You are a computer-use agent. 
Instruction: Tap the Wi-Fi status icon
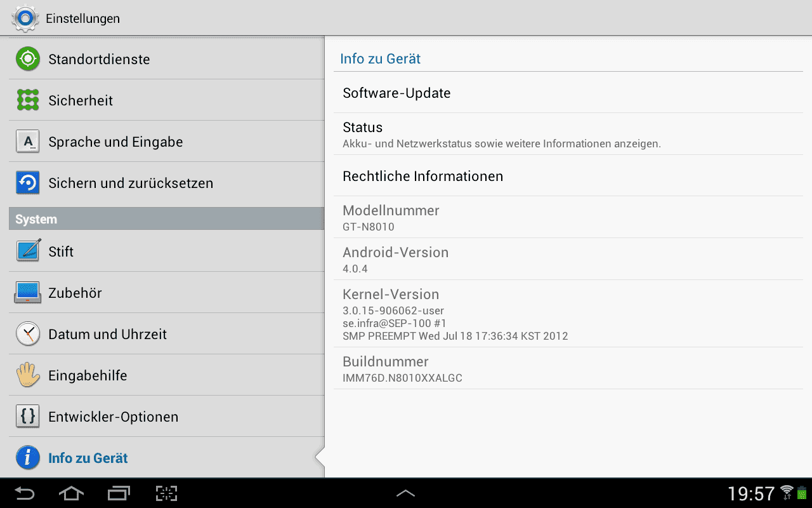click(787, 492)
